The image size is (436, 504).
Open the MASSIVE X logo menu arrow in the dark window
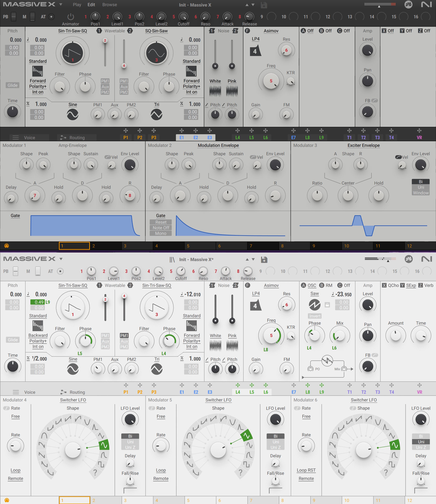pyautogui.click(x=61, y=4)
